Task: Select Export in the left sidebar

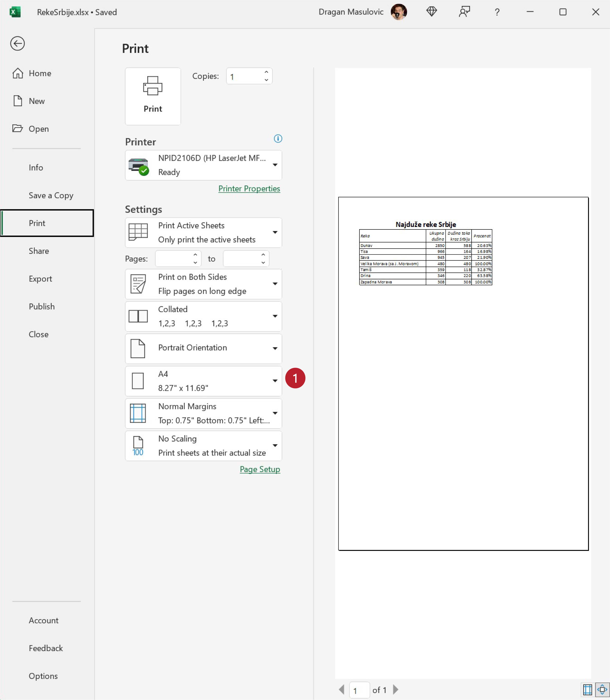Action: 40,279
